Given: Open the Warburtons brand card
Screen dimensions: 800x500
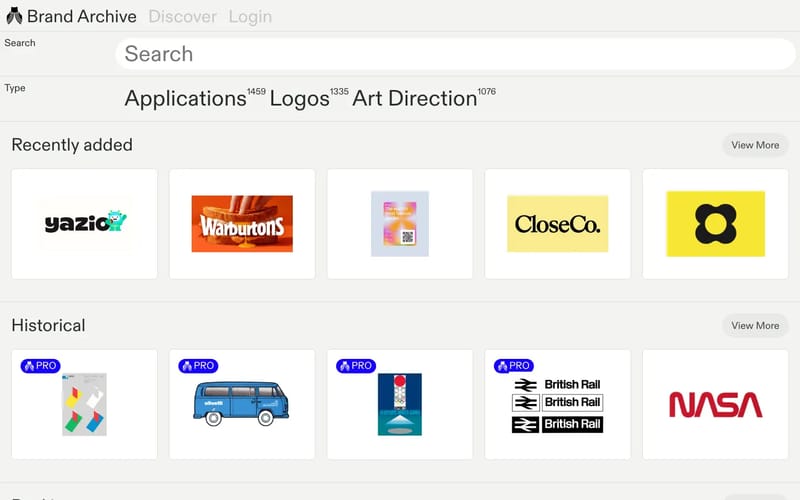Looking at the screenshot, I should pyautogui.click(x=242, y=224).
